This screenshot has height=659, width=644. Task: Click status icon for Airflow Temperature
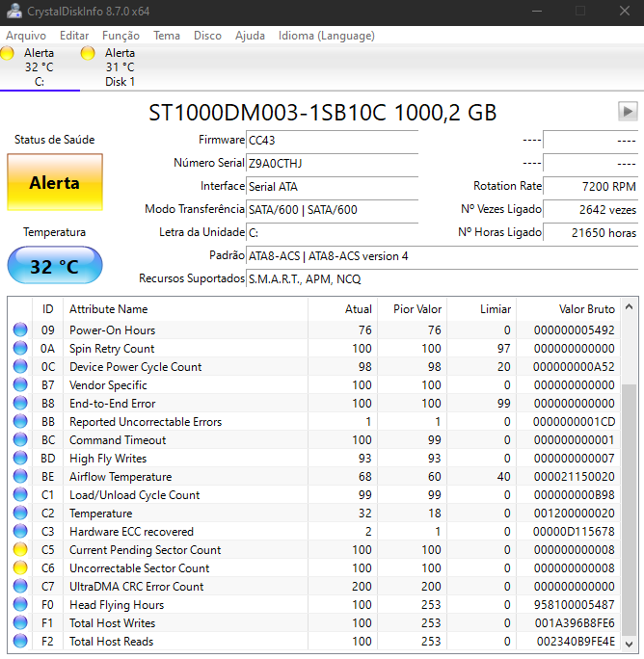20,476
